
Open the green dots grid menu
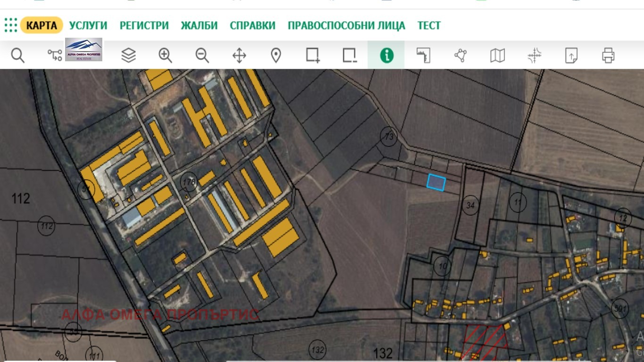10,25
